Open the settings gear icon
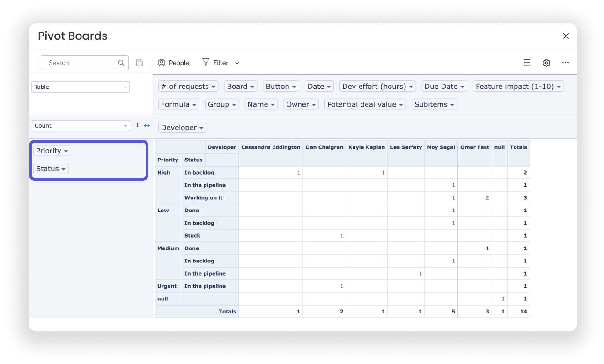The image size is (604, 364). (x=546, y=63)
